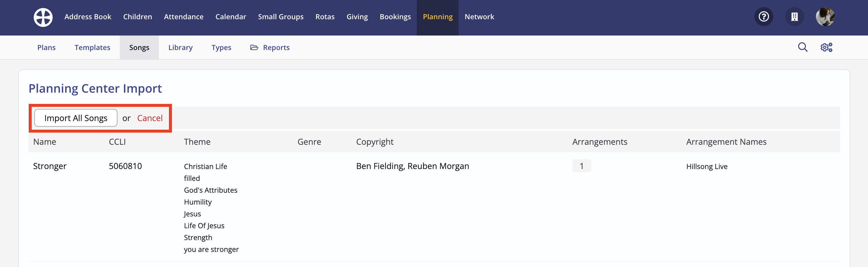
Task: Open the user profile avatar
Action: (x=825, y=17)
